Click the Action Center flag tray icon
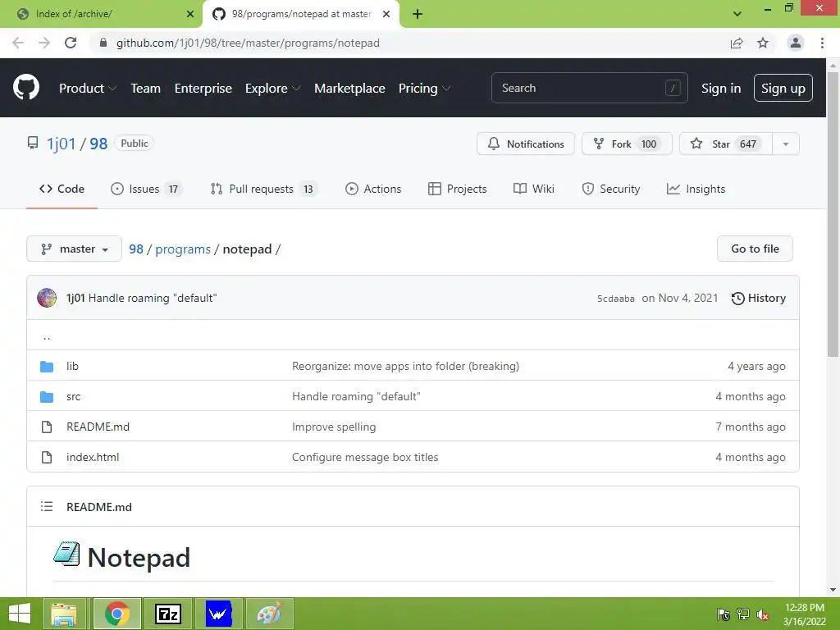Viewport: 840px width, 630px height. (724, 614)
